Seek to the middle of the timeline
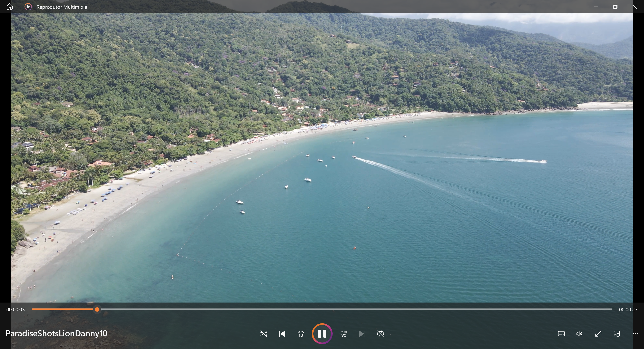This screenshot has height=349, width=644. coord(322,310)
